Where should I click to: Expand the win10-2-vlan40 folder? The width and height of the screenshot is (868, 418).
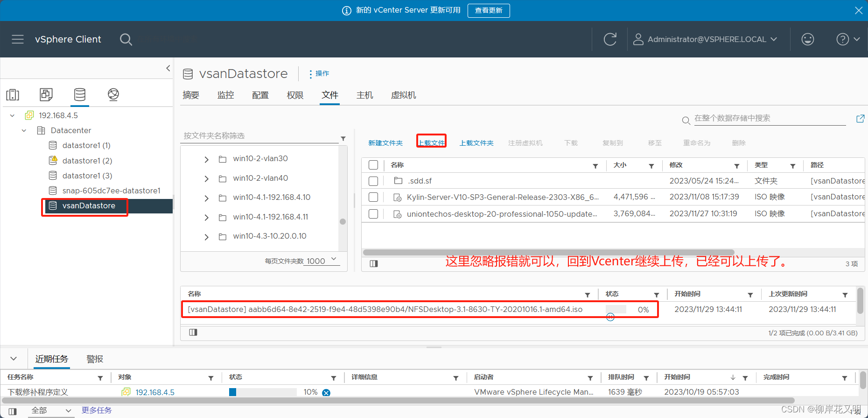[207, 179]
